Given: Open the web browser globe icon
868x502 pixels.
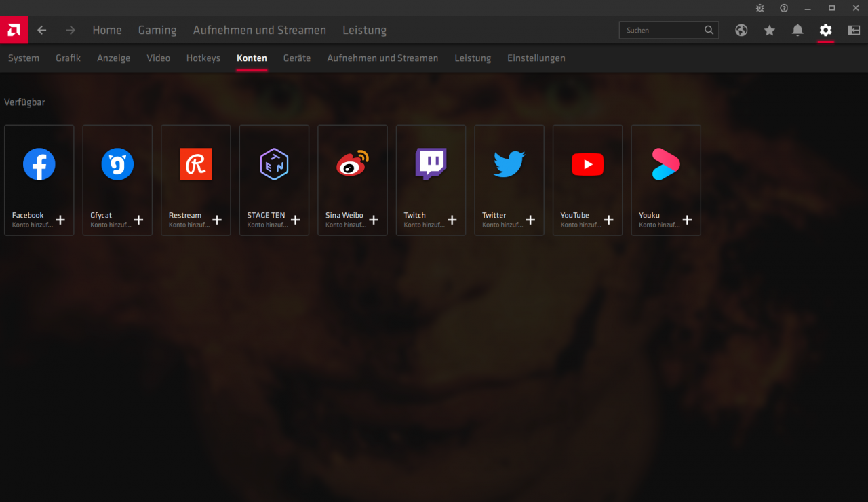Looking at the screenshot, I should click(x=741, y=30).
